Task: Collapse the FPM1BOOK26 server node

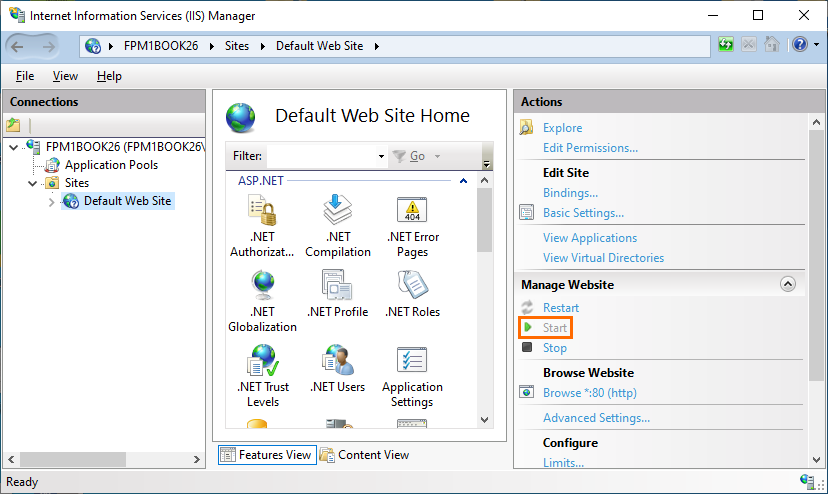Action: coord(14,147)
